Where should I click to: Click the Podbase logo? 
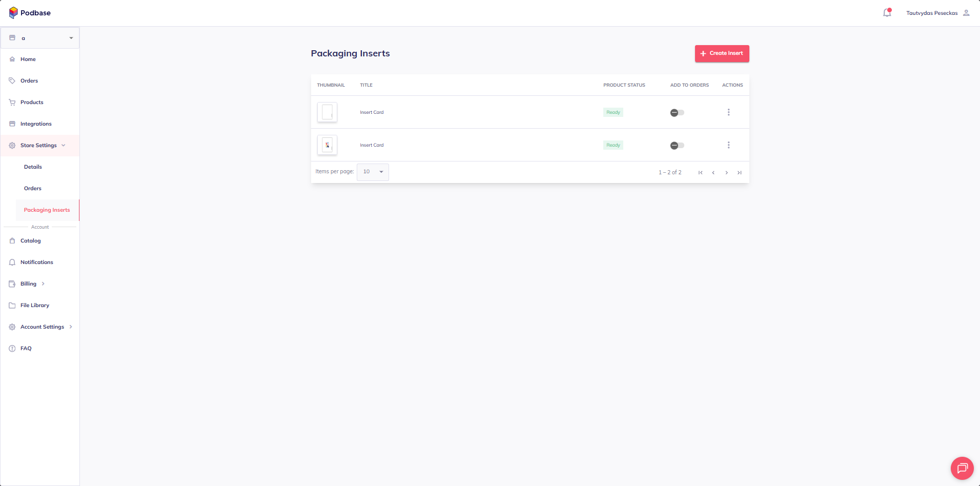coord(30,13)
